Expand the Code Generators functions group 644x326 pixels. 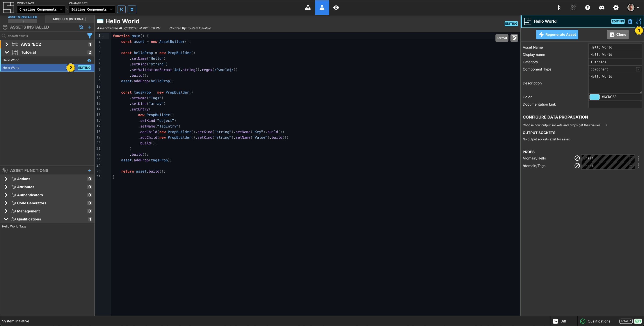pyautogui.click(x=6, y=203)
